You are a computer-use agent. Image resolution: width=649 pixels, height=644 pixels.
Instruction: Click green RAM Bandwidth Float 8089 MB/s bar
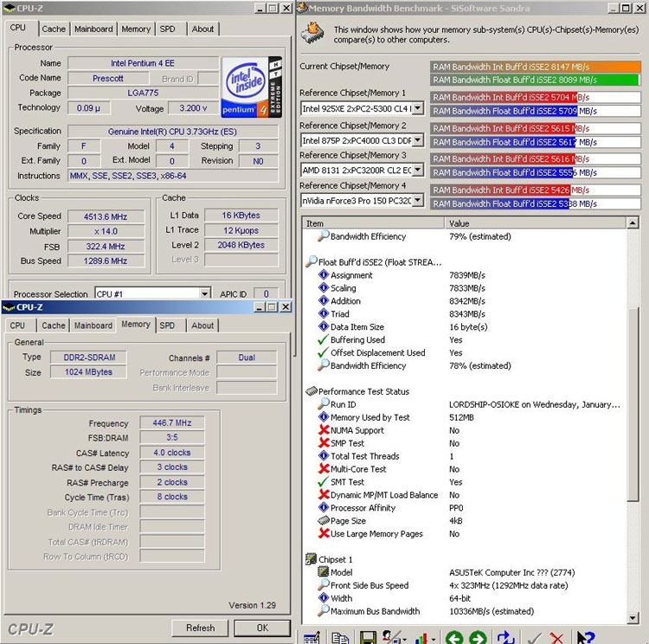pyautogui.click(x=535, y=80)
